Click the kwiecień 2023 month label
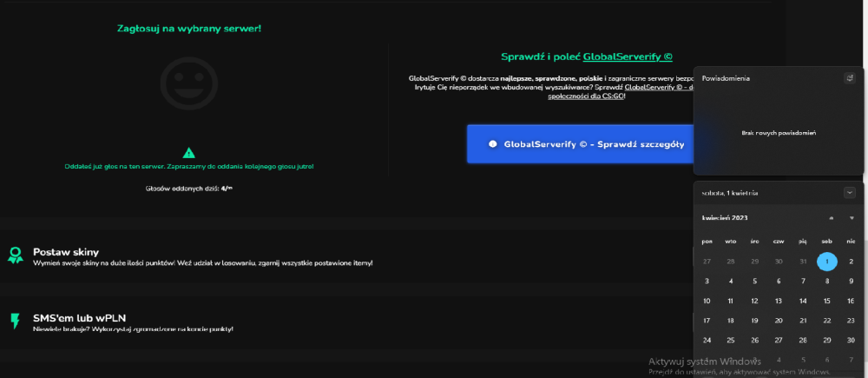This screenshot has height=378, width=868. (725, 218)
